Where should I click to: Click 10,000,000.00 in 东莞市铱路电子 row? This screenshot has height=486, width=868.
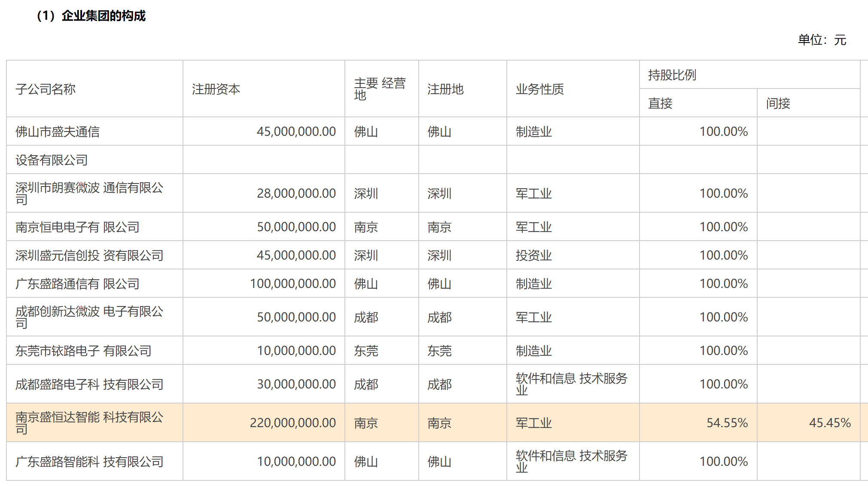pyautogui.click(x=296, y=351)
